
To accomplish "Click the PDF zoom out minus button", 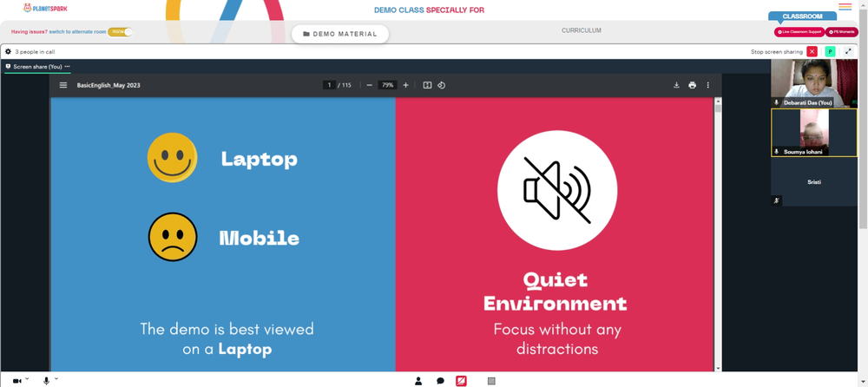I will pos(369,85).
